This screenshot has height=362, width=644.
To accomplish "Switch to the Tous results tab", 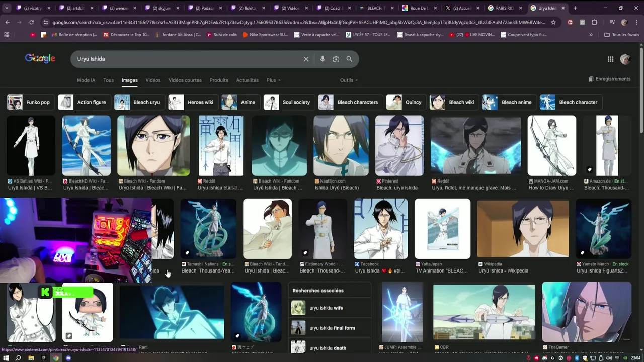I will click(108, 80).
